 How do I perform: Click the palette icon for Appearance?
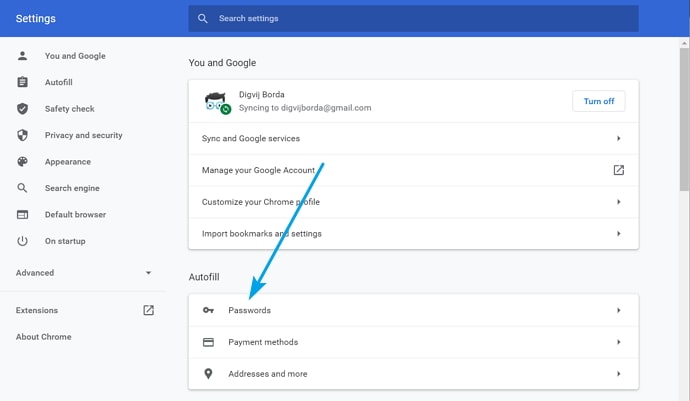22,162
